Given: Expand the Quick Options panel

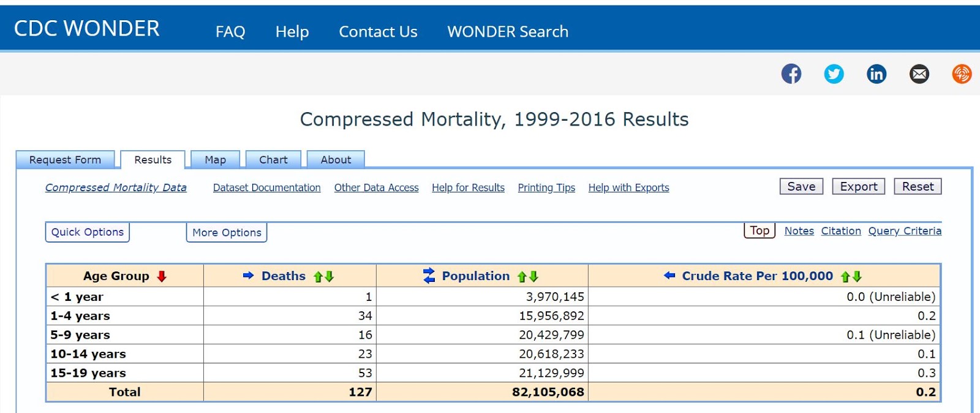Looking at the screenshot, I should pyautogui.click(x=88, y=232).
